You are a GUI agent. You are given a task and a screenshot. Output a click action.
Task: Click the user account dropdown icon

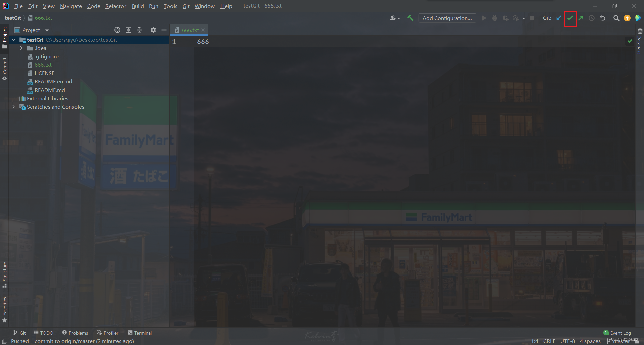pyautogui.click(x=395, y=18)
